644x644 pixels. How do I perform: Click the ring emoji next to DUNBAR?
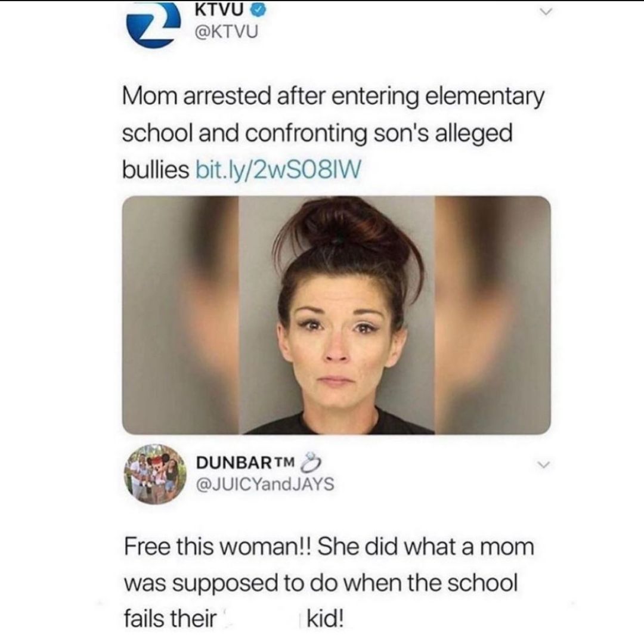(x=311, y=462)
